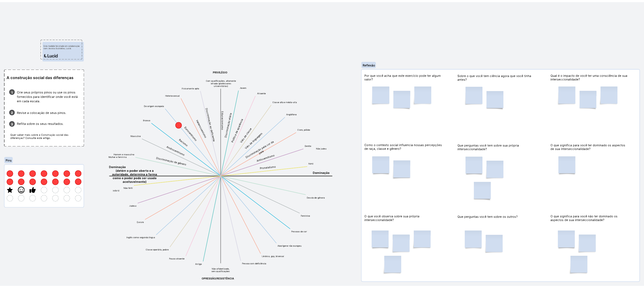Select the top-left red pin in the Pins panel
The height and width of the screenshot is (288, 644).
pos(10,174)
